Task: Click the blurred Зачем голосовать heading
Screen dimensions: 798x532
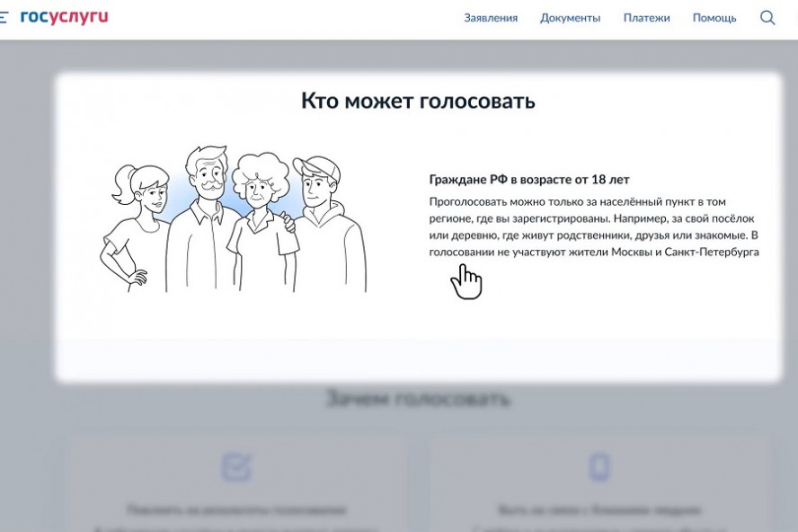Action: 418,399
